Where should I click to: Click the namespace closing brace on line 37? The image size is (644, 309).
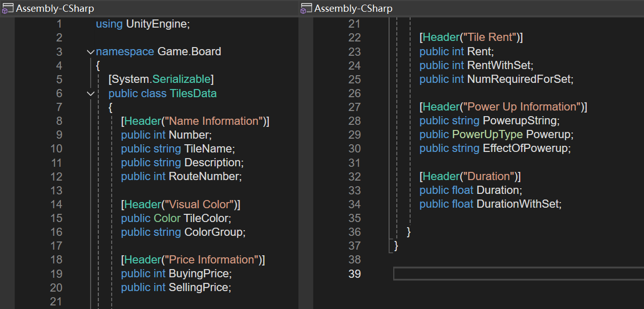tap(396, 246)
